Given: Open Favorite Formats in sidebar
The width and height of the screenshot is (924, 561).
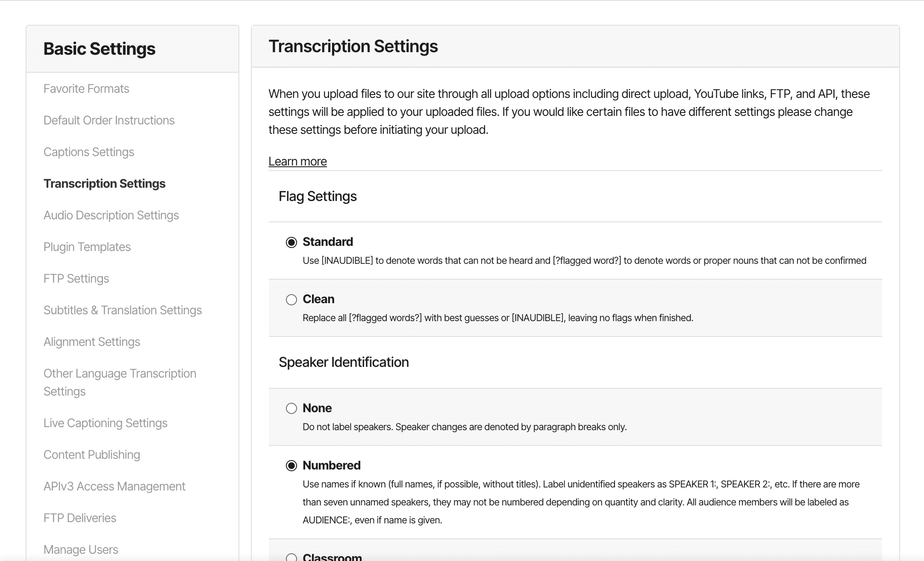Looking at the screenshot, I should click(86, 89).
